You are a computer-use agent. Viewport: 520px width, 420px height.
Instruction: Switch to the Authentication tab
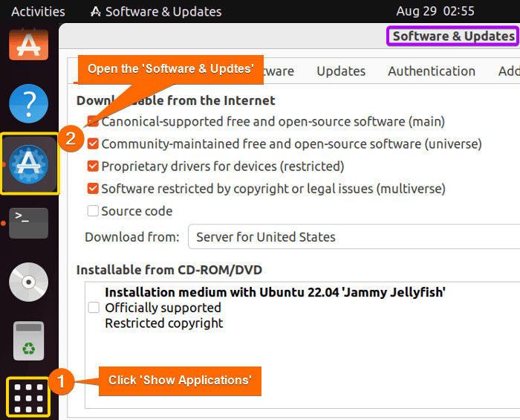coord(432,71)
